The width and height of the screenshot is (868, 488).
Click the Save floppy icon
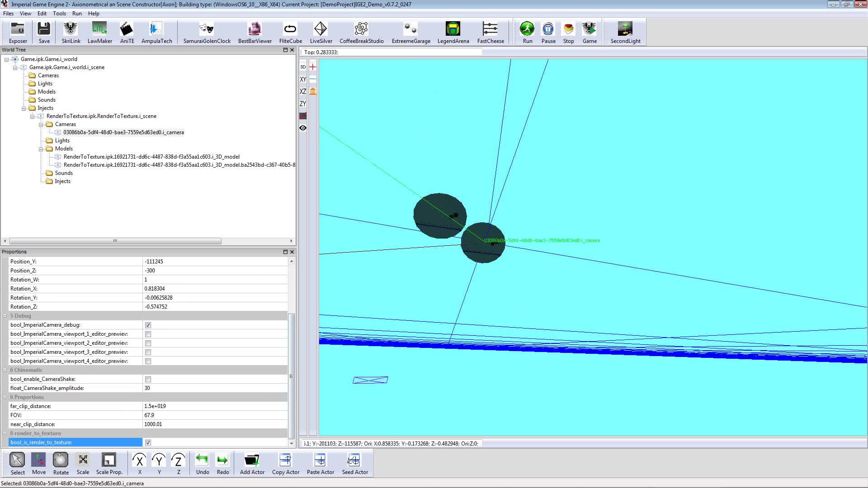click(x=44, y=33)
